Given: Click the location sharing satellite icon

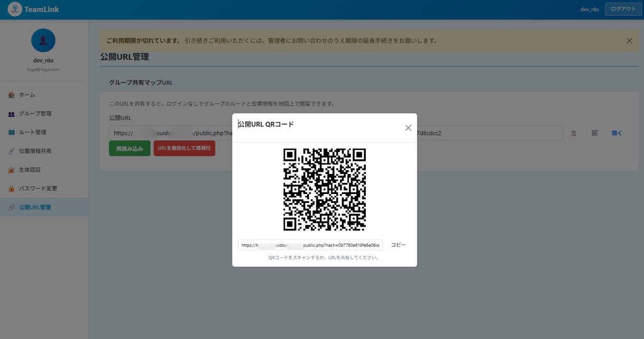Looking at the screenshot, I should pos(12,151).
